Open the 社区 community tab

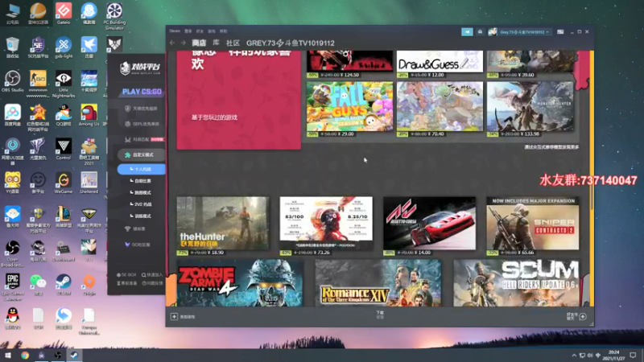[x=233, y=43]
